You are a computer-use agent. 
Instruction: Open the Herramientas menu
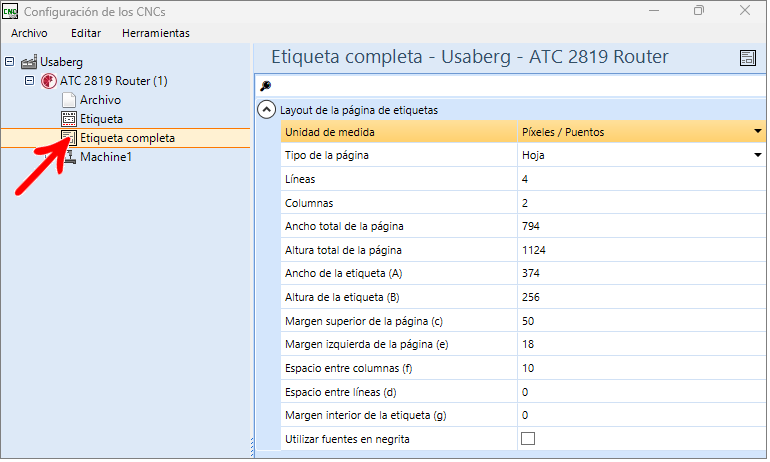[155, 33]
